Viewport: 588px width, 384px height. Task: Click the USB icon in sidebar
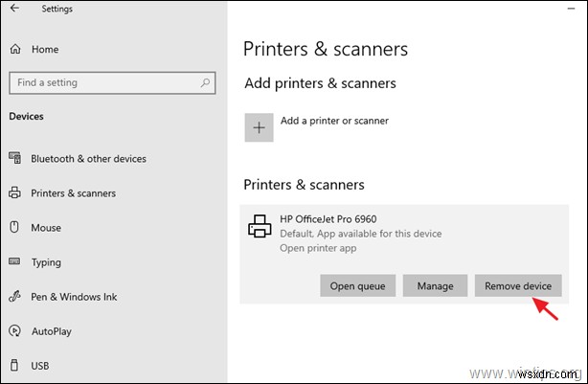13,366
